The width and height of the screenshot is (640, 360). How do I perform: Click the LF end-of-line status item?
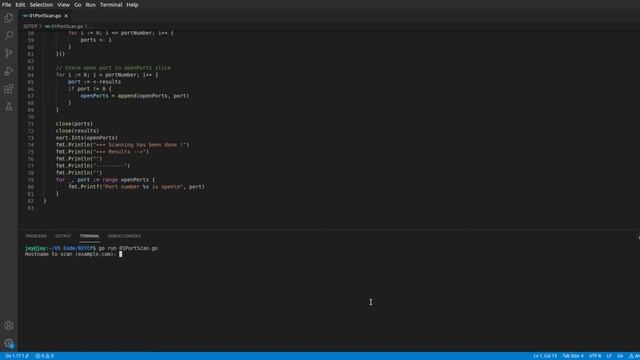click(609, 356)
